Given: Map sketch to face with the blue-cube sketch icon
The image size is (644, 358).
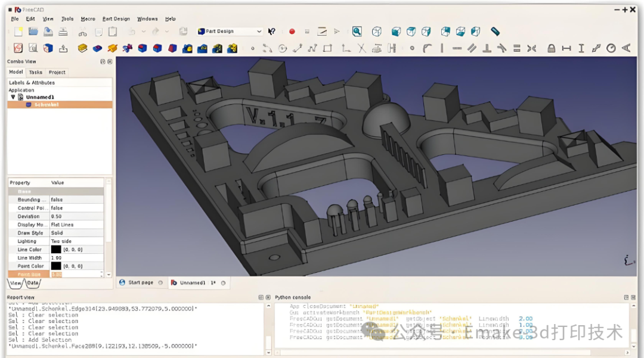Looking at the screenshot, I should pyautogui.click(x=48, y=48).
